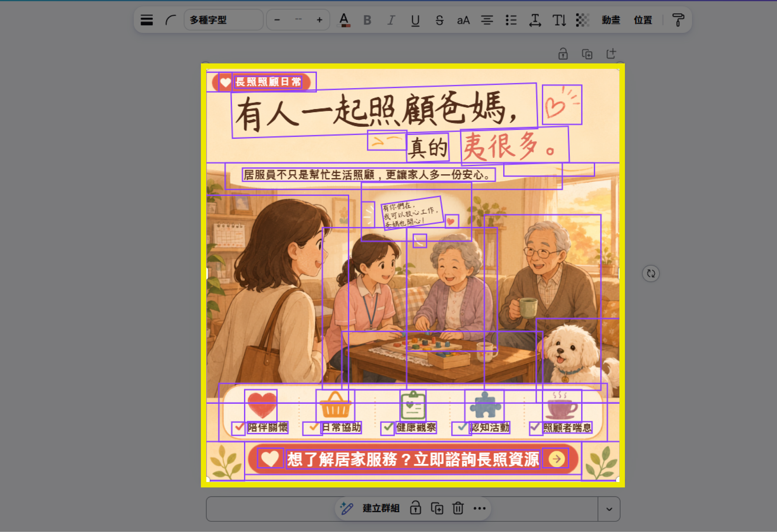Select the 真的 text element
Viewport: 777px width, 532px height.
point(428,148)
